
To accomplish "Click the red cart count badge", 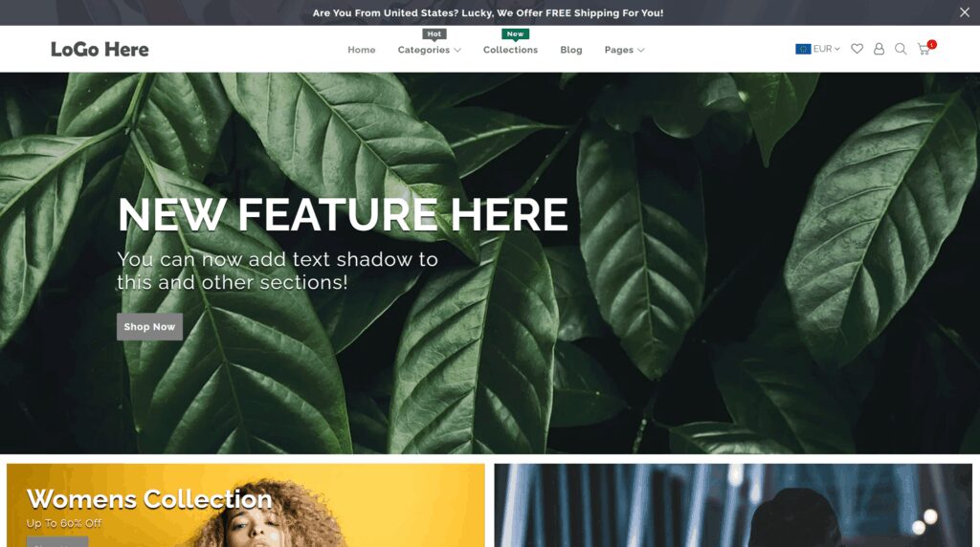I will click(932, 44).
